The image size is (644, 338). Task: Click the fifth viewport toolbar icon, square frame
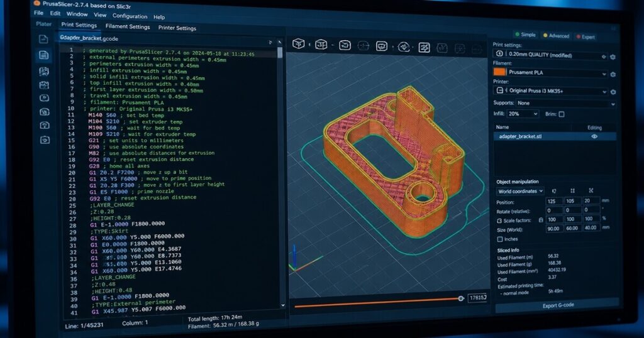pyautogui.click(x=382, y=46)
